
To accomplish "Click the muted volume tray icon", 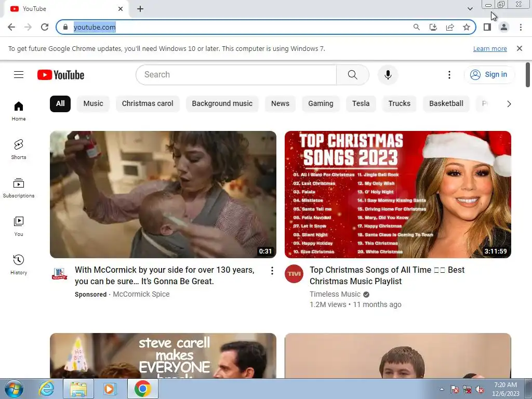I will click(480, 389).
